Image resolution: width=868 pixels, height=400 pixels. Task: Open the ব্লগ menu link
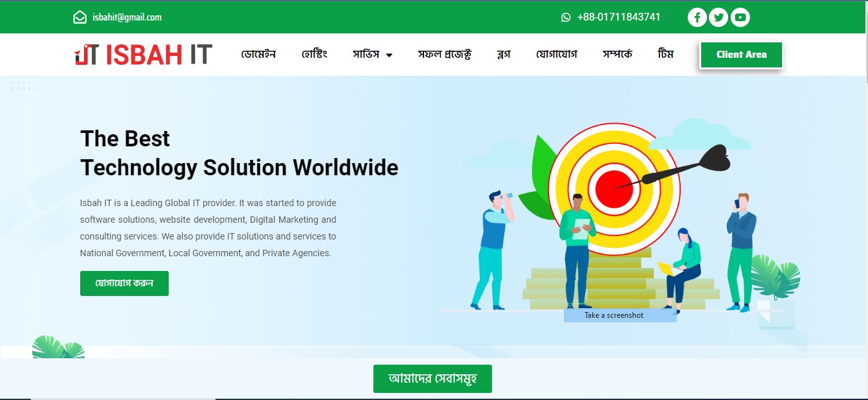[504, 55]
